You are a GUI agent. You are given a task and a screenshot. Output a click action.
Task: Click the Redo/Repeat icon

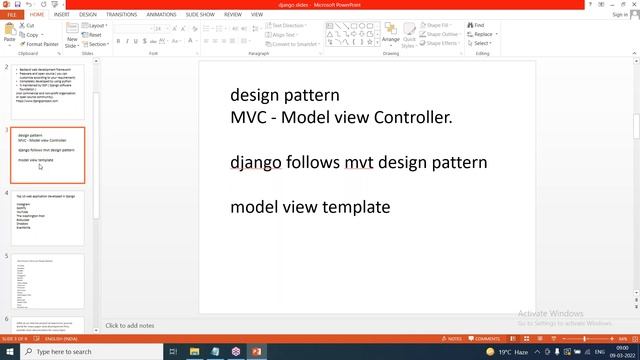click(43, 4)
